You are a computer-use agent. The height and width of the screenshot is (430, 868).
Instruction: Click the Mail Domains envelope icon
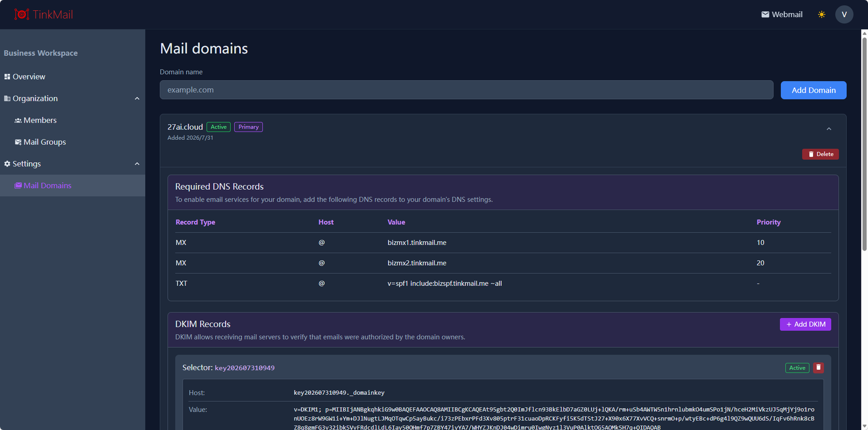click(18, 185)
